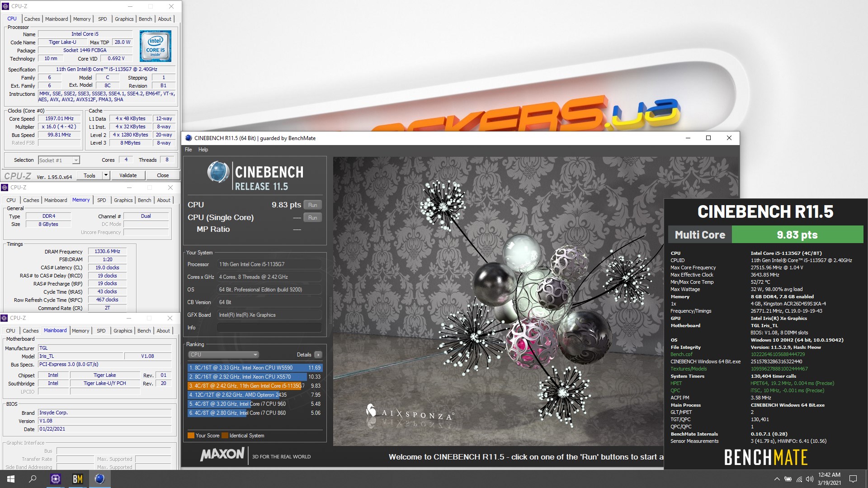Open Help menu in Cinebench
The image size is (868, 488).
tap(203, 150)
